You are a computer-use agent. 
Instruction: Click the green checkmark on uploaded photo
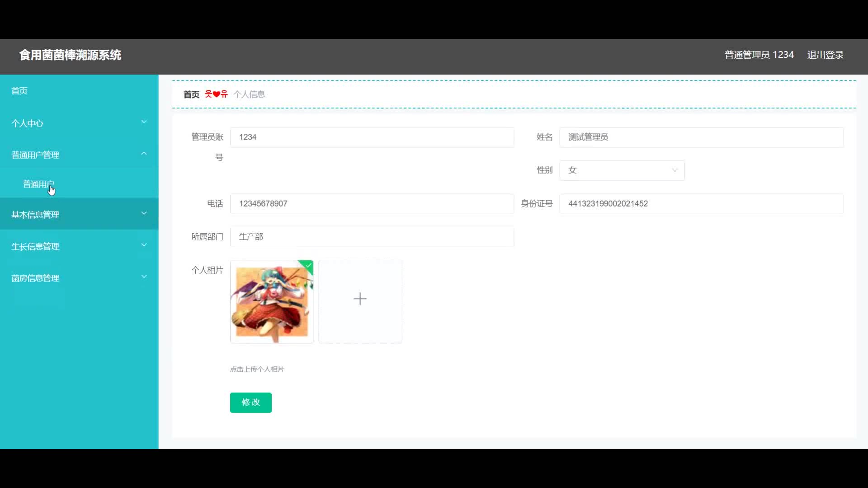point(308,266)
